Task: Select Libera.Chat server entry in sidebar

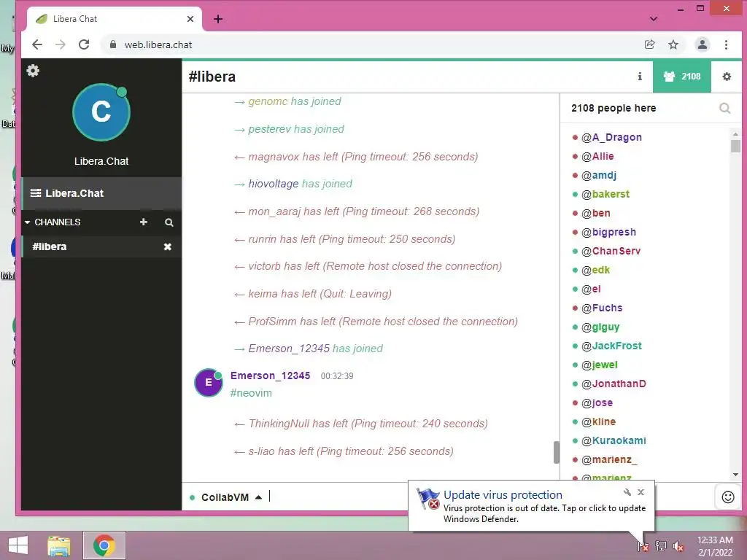Action: 101,193
